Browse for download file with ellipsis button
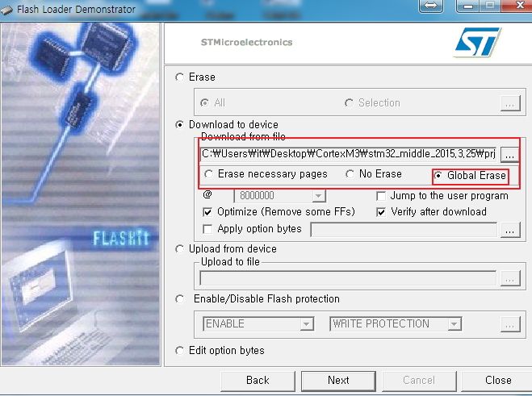This screenshot has width=532, height=396. click(x=509, y=155)
